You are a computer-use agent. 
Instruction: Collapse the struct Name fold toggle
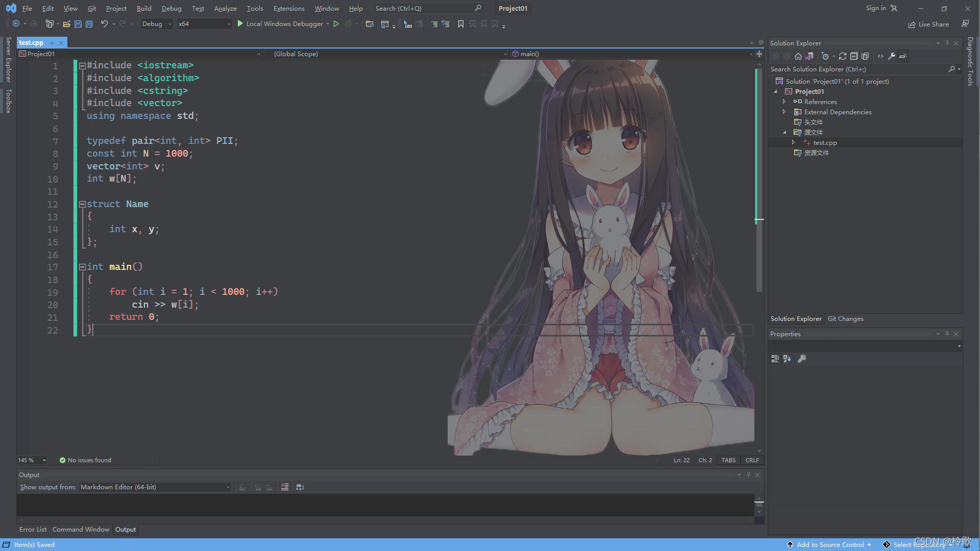pos(82,204)
